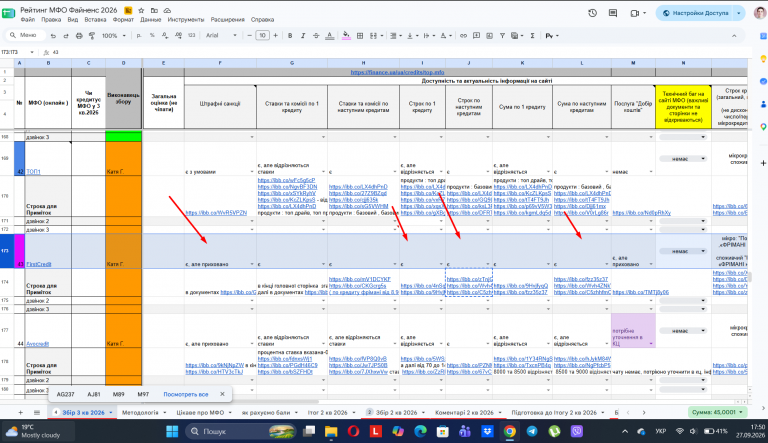Format cell as currency

pos(139,36)
